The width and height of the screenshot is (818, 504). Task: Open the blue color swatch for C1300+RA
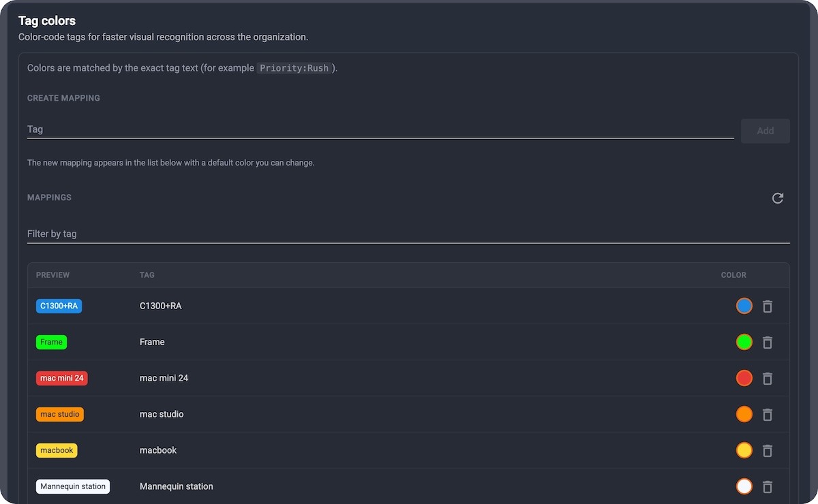pos(744,306)
